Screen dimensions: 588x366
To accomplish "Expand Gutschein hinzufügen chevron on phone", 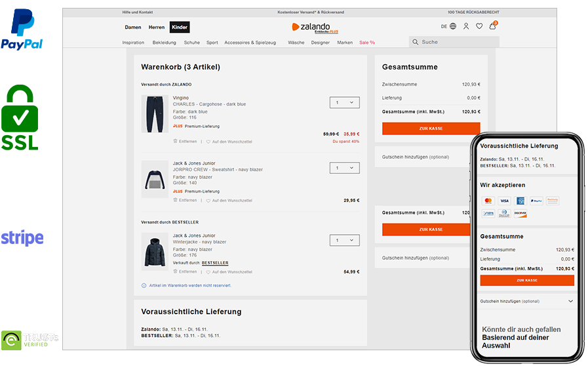I will [x=570, y=301].
